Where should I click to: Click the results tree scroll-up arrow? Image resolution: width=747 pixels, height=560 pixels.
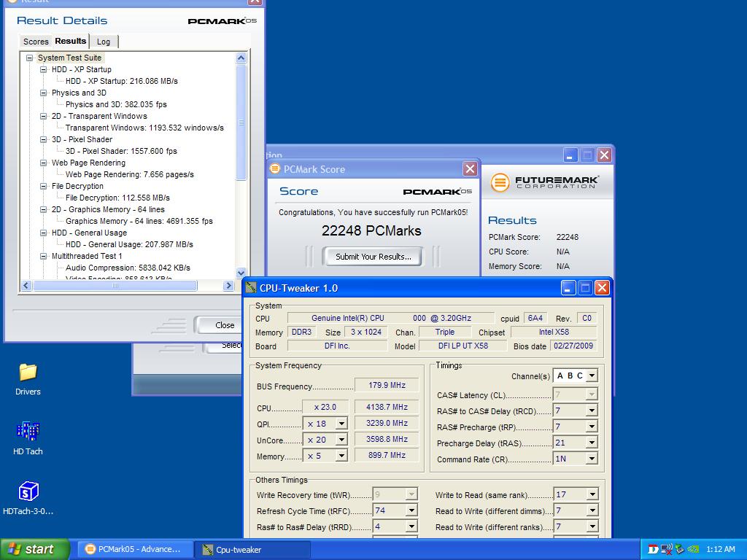pos(241,58)
